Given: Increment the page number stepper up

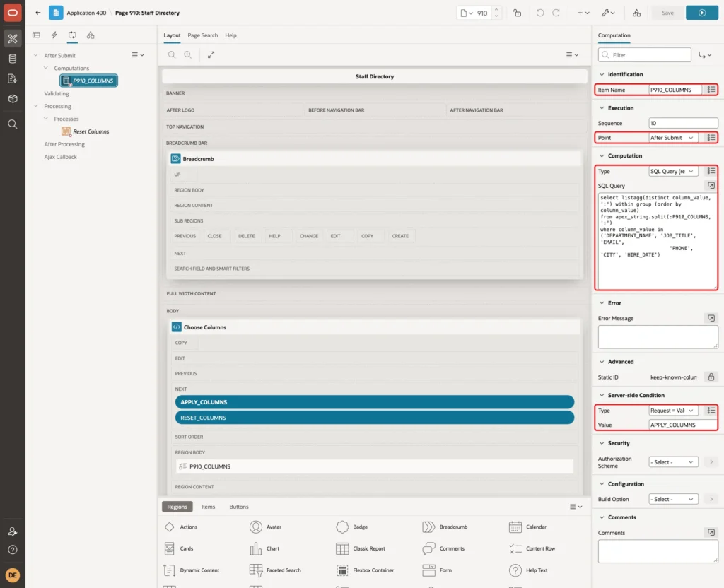Looking at the screenshot, I should (496, 10).
